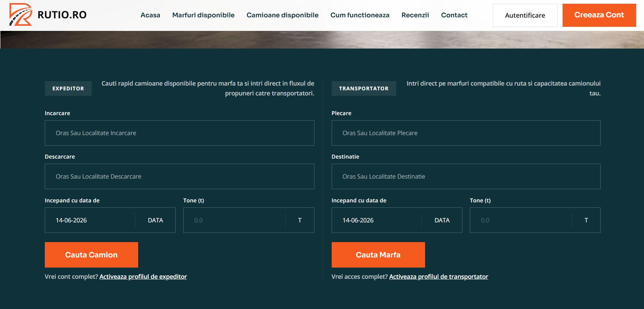Focus the Oras Sau Localitate Descarcare field
The image size is (644, 309).
point(180,176)
